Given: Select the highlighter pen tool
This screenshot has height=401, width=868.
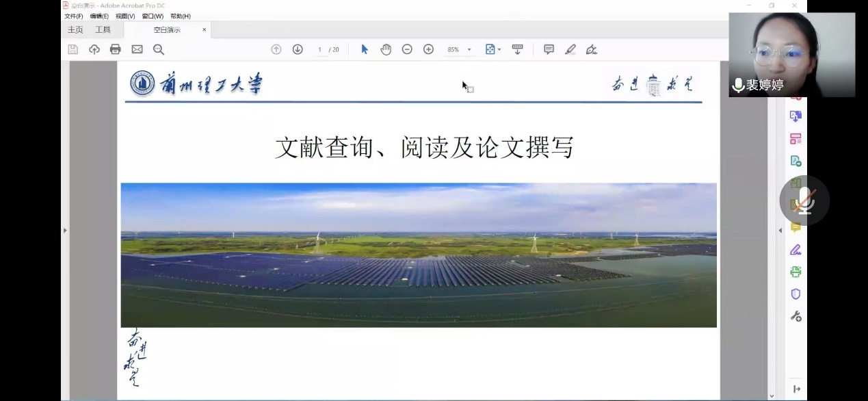Looking at the screenshot, I should [x=570, y=49].
